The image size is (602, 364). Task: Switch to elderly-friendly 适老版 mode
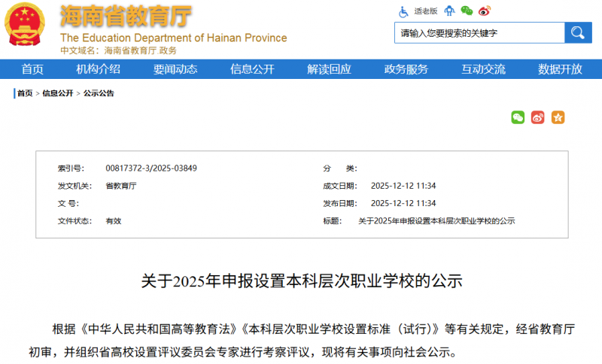coord(426,11)
